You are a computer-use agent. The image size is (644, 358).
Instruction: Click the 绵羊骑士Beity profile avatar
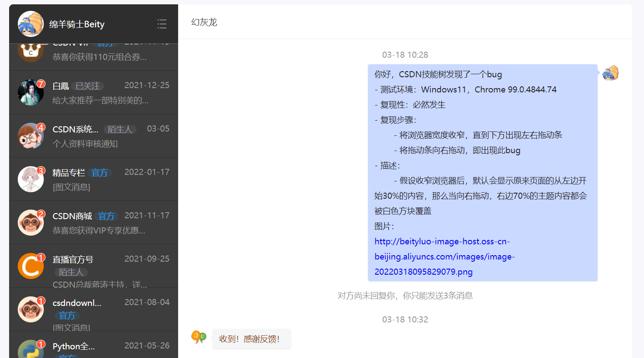click(x=30, y=24)
